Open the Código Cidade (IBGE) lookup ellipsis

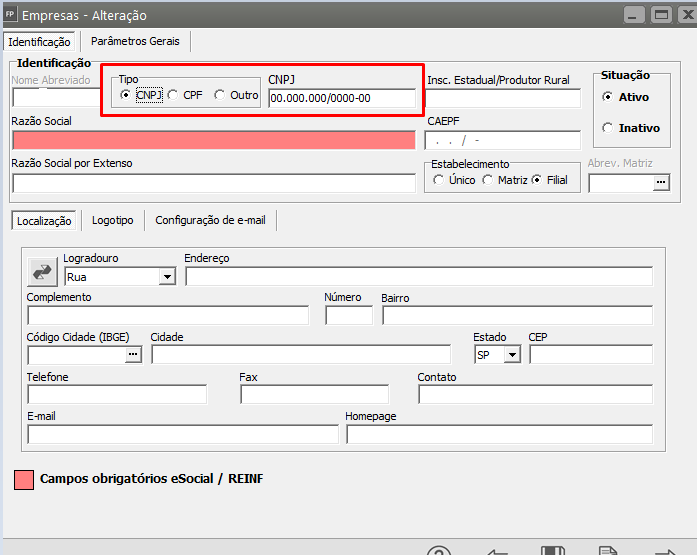click(134, 355)
